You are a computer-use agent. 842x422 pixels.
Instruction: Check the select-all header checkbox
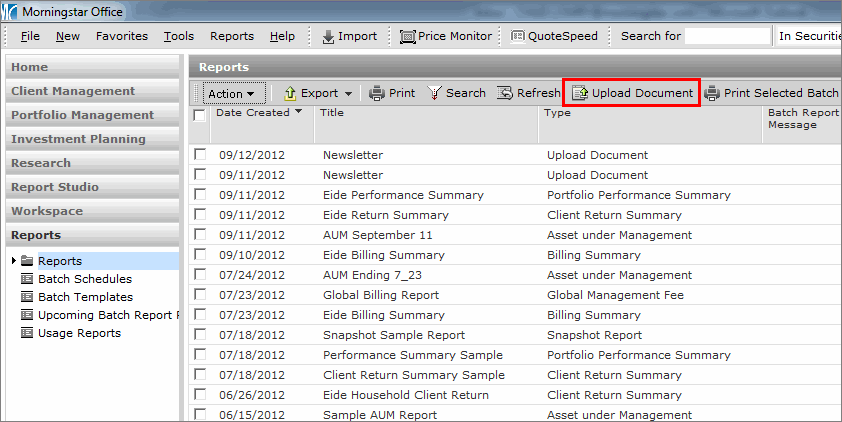coord(199,115)
